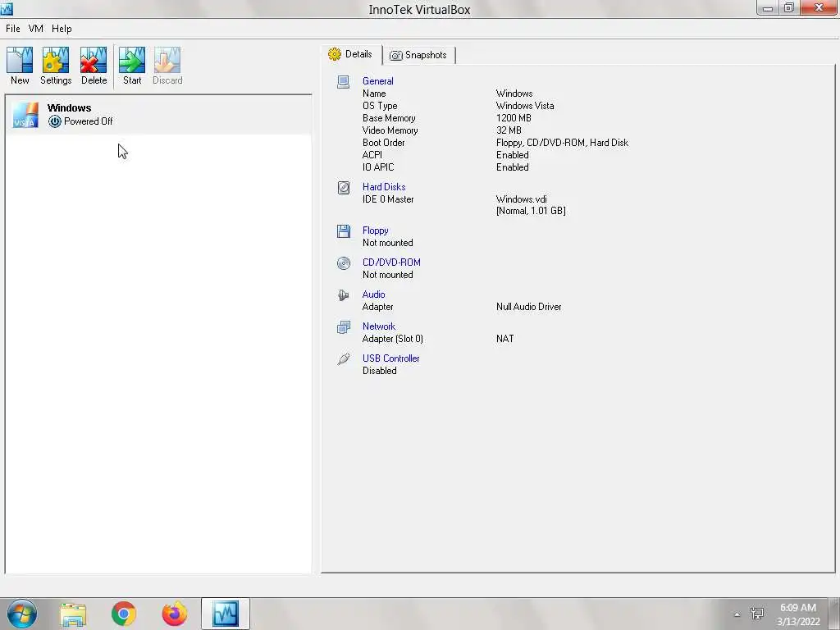This screenshot has height=630, width=840.
Task: Click the 'Null Audio Driver' value
Action: click(x=529, y=307)
